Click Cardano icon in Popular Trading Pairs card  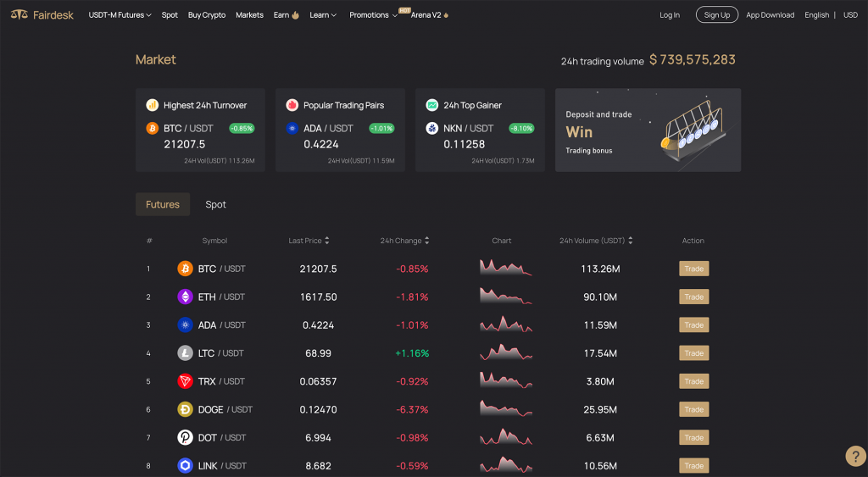tap(292, 129)
